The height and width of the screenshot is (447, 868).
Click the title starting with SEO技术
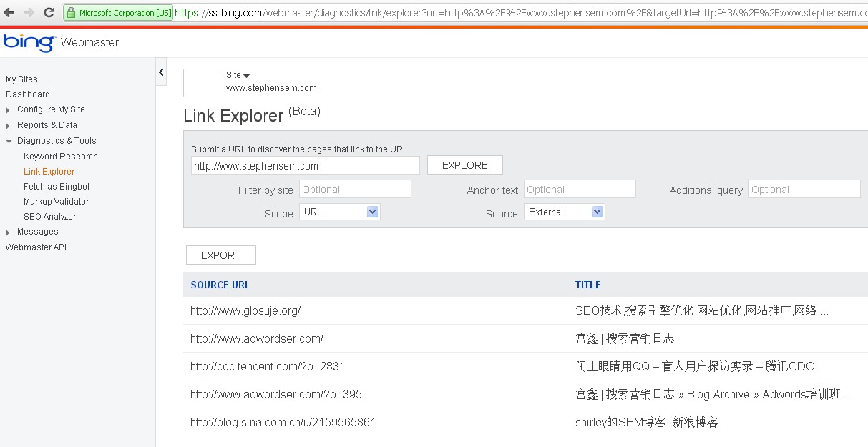coord(702,311)
